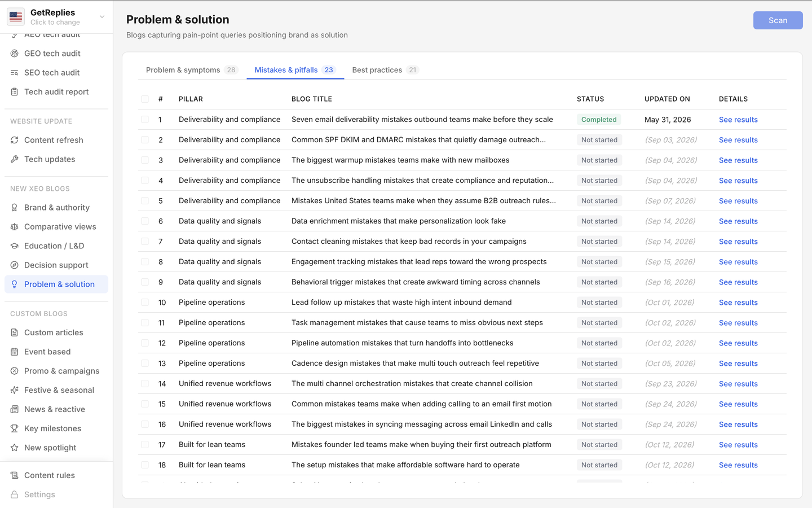Click the count badge 21 on Best practices
Viewport: 812px width, 508px height.
(413, 70)
